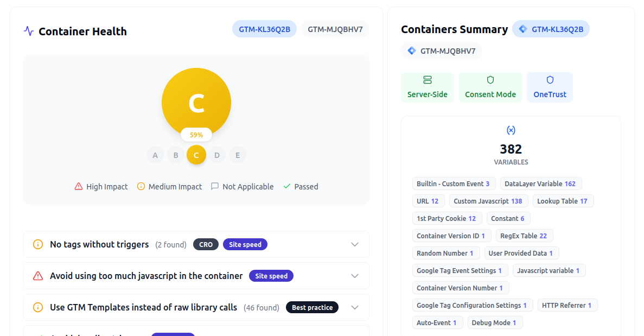Image resolution: width=644 pixels, height=336 pixels.
Task: Toggle the High Impact results filter
Action: [x=101, y=186]
